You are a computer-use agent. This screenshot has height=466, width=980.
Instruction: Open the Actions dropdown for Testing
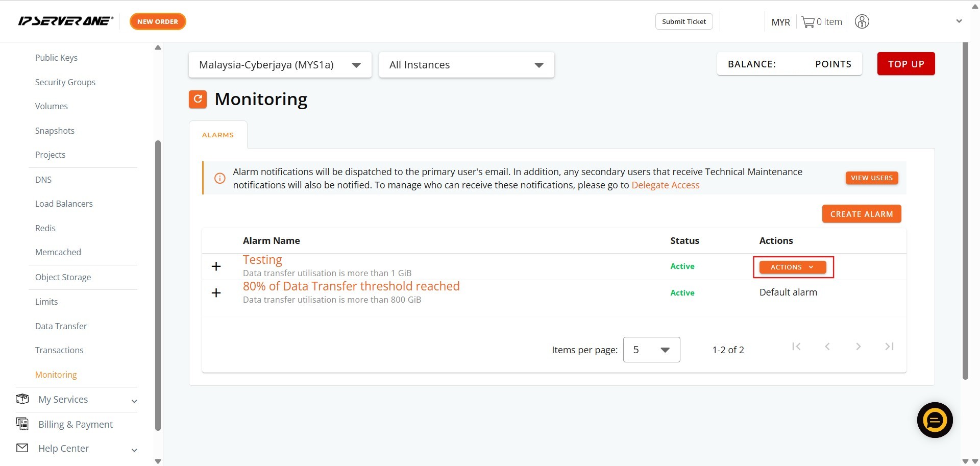[x=792, y=267]
